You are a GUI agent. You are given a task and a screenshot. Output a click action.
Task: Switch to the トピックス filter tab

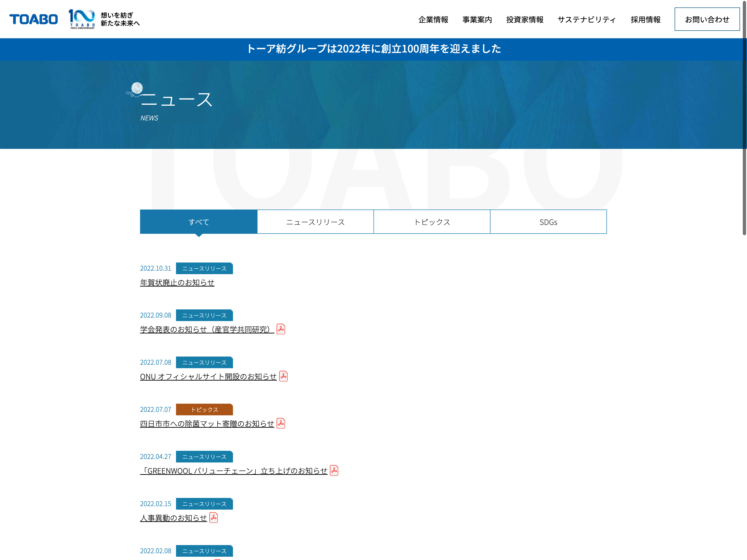(x=432, y=222)
